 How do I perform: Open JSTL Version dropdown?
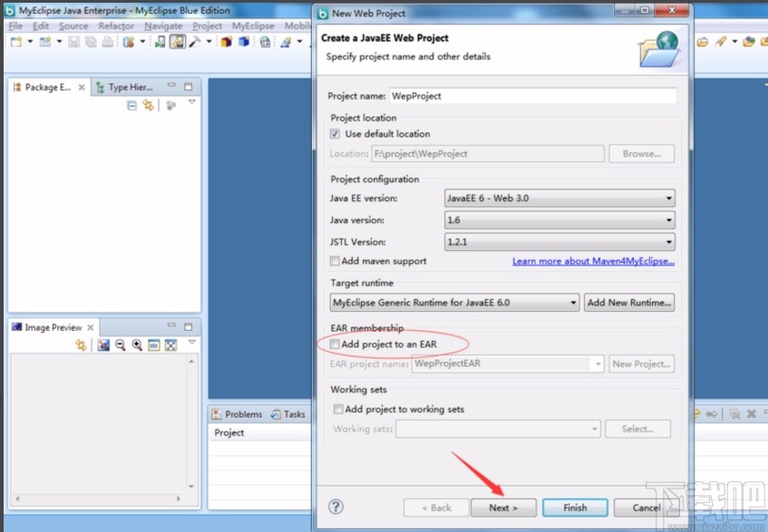559,242
